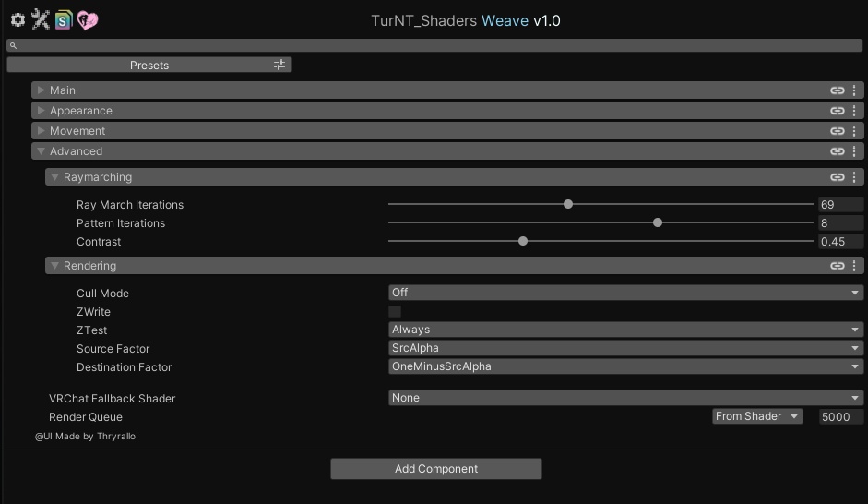Open the gear settings icon
The width and height of the screenshot is (868, 504).
[18, 20]
